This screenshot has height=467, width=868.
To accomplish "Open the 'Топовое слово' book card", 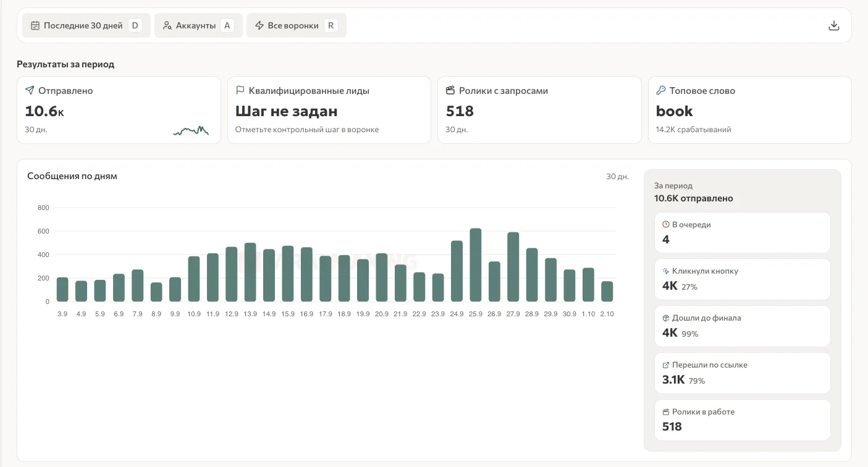I will point(749,110).
